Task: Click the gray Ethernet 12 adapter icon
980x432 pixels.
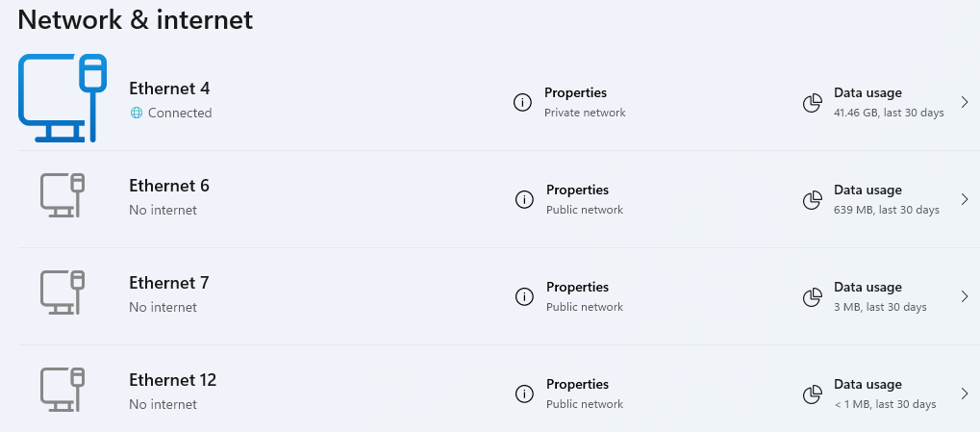Action: [x=63, y=389]
